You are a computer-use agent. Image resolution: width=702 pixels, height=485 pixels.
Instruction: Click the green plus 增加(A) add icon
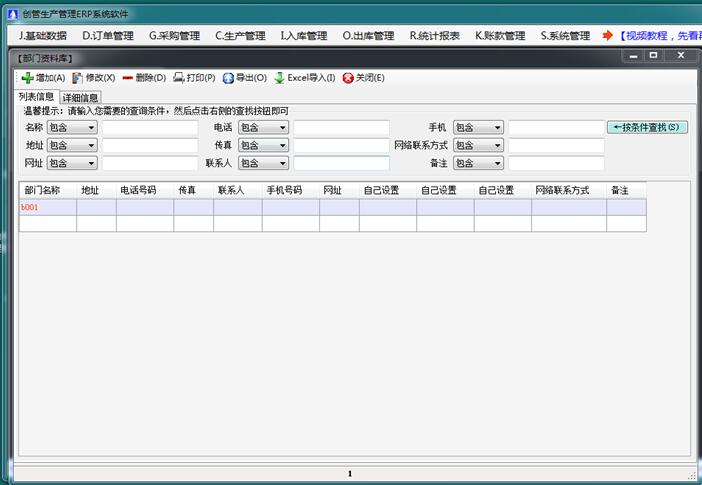click(27, 78)
